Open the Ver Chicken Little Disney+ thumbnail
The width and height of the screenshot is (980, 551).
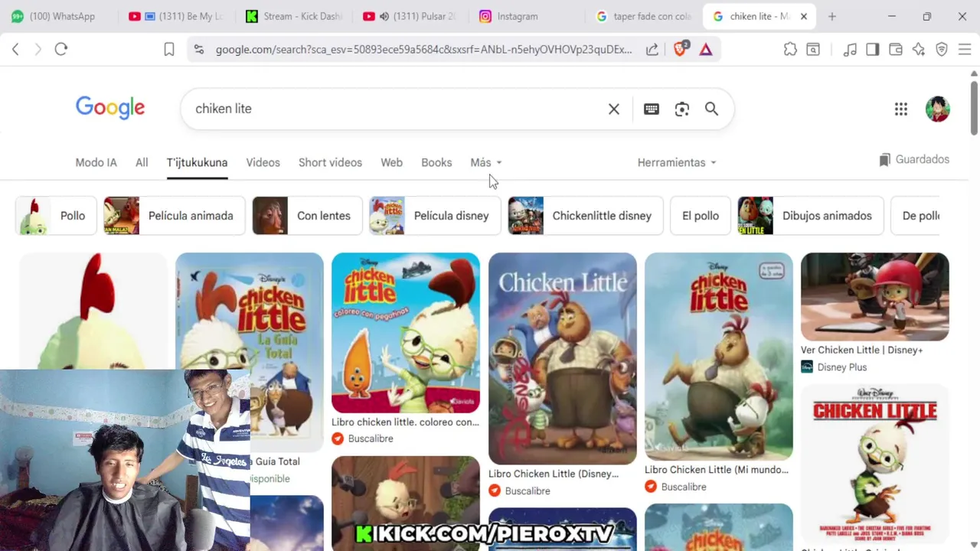875,297
